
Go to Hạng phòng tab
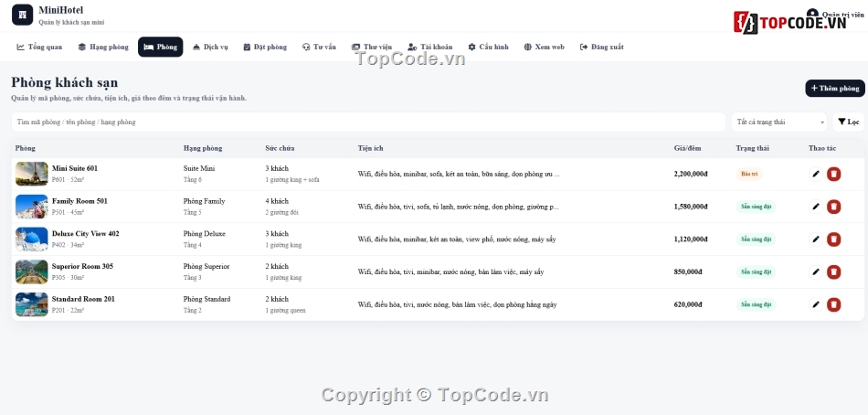(x=103, y=48)
